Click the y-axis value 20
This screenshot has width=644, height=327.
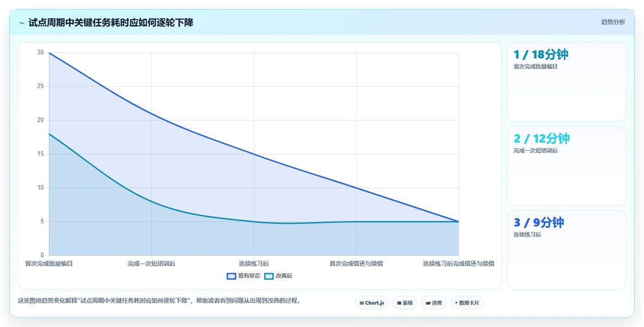41,120
